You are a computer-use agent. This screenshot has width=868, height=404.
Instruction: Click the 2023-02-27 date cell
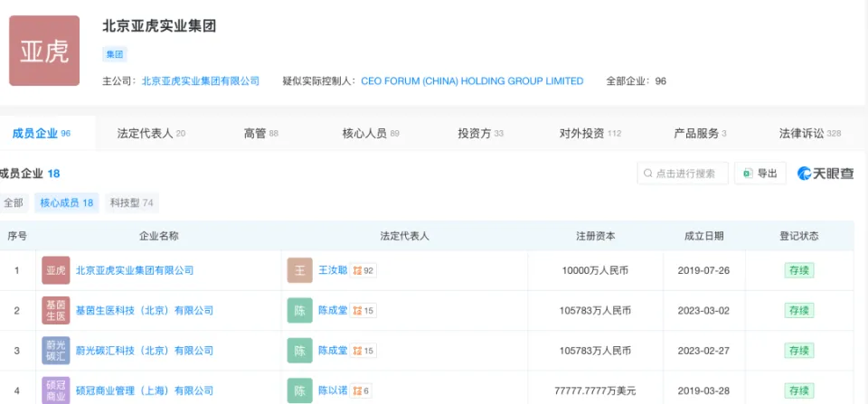(x=703, y=351)
